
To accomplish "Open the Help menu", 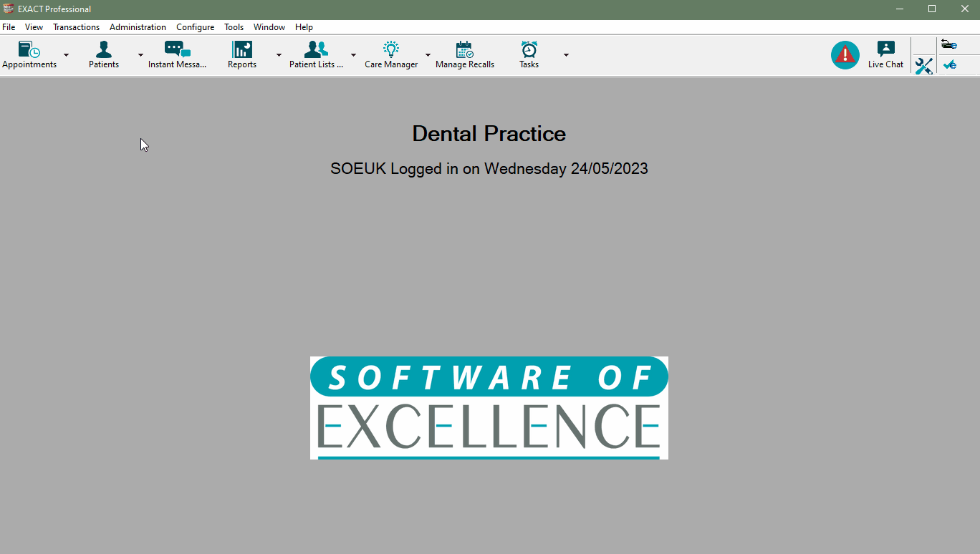I will tap(304, 27).
